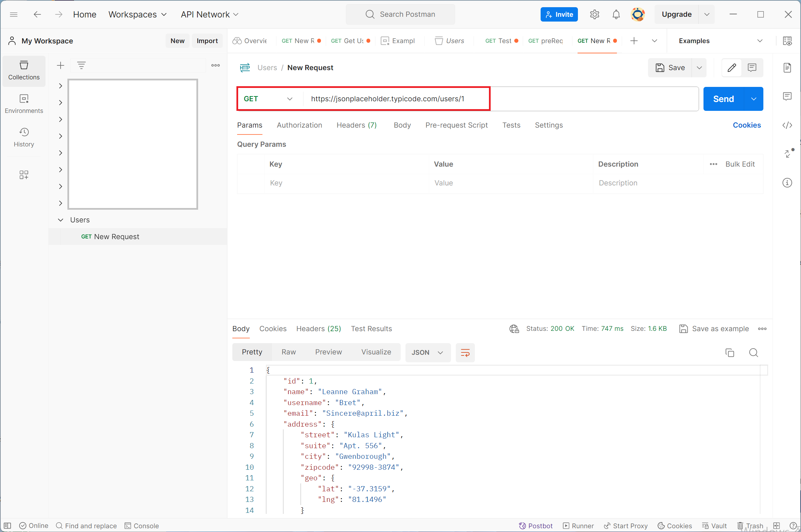Viewport: 801px width, 532px height.
Task: Click the blue Send button
Action: click(x=723, y=99)
